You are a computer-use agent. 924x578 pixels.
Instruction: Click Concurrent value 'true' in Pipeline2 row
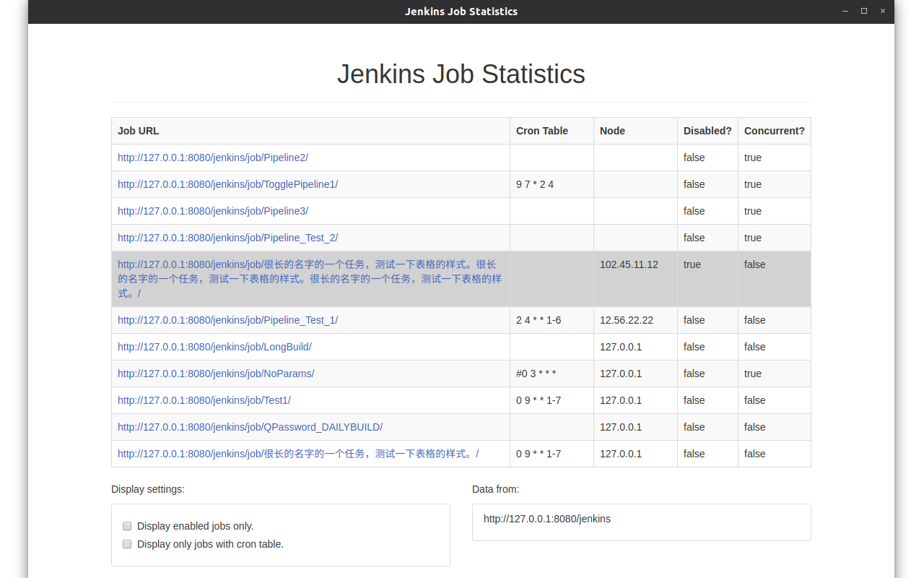pyautogui.click(x=753, y=158)
